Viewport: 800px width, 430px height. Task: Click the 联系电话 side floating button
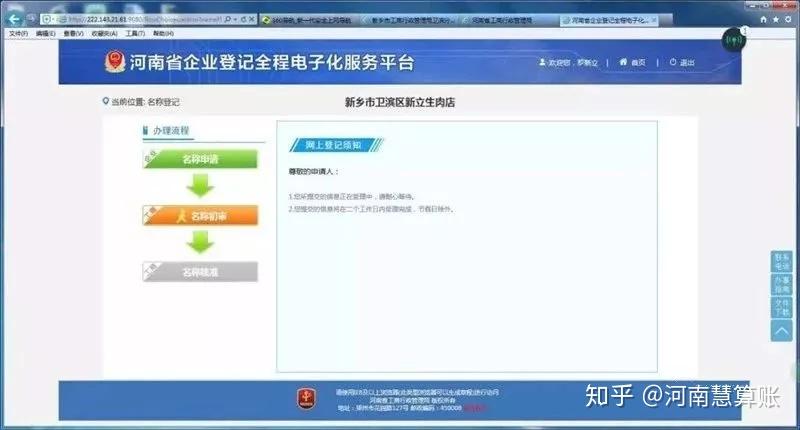tap(782, 262)
